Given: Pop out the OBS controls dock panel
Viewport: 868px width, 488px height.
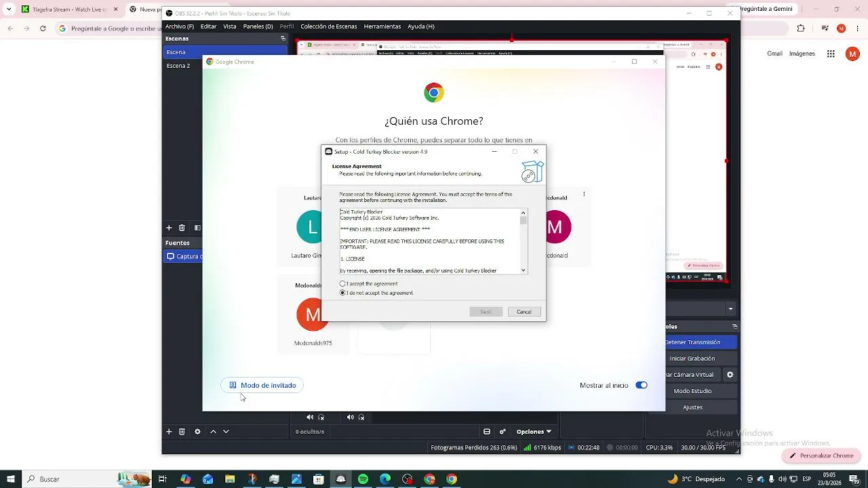Looking at the screenshot, I should (x=734, y=327).
